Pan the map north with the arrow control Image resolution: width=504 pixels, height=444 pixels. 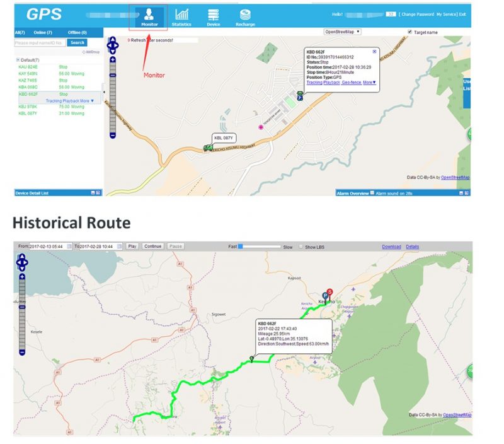[112, 39]
